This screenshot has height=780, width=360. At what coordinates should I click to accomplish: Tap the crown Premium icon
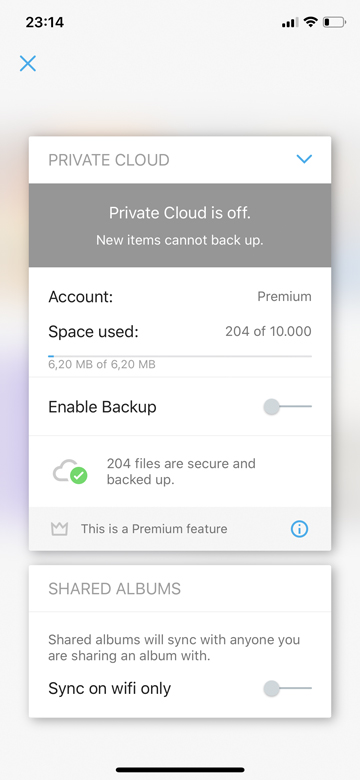(x=59, y=529)
